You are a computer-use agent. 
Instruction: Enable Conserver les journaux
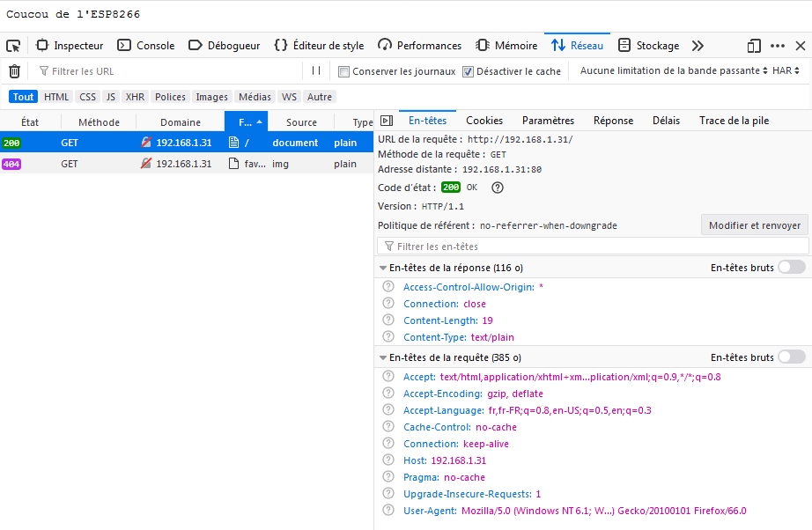(x=342, y=72)
